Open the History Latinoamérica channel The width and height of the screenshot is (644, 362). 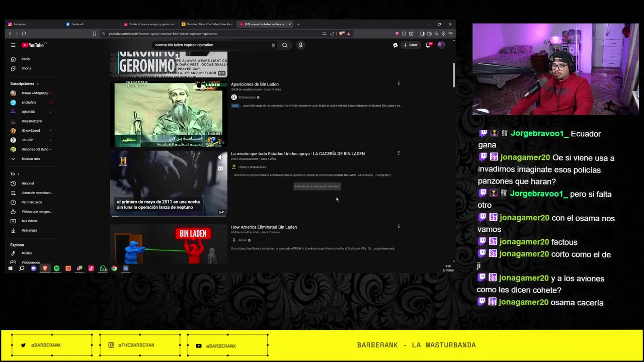point(252,167)
